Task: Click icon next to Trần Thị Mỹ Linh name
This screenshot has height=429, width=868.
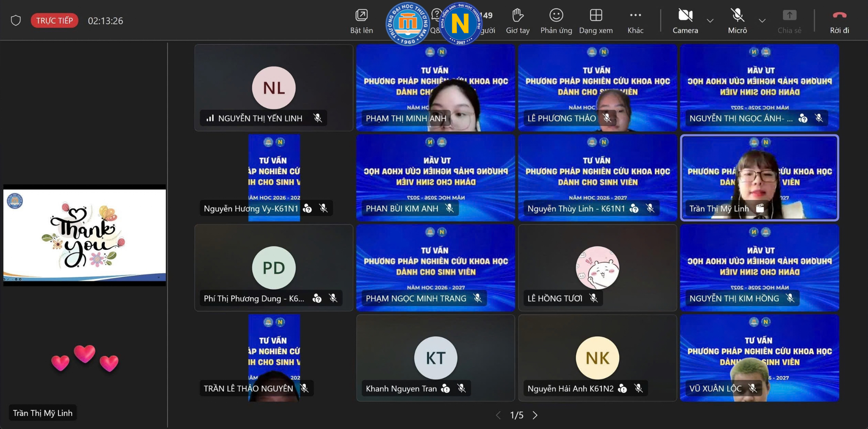Action: pos(760,208)
